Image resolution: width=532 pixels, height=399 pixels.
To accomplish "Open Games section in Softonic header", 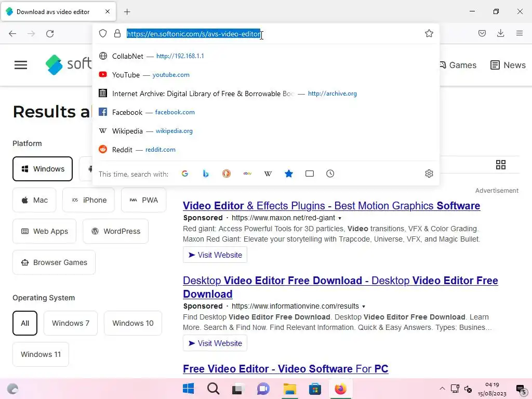I will 458,65.
